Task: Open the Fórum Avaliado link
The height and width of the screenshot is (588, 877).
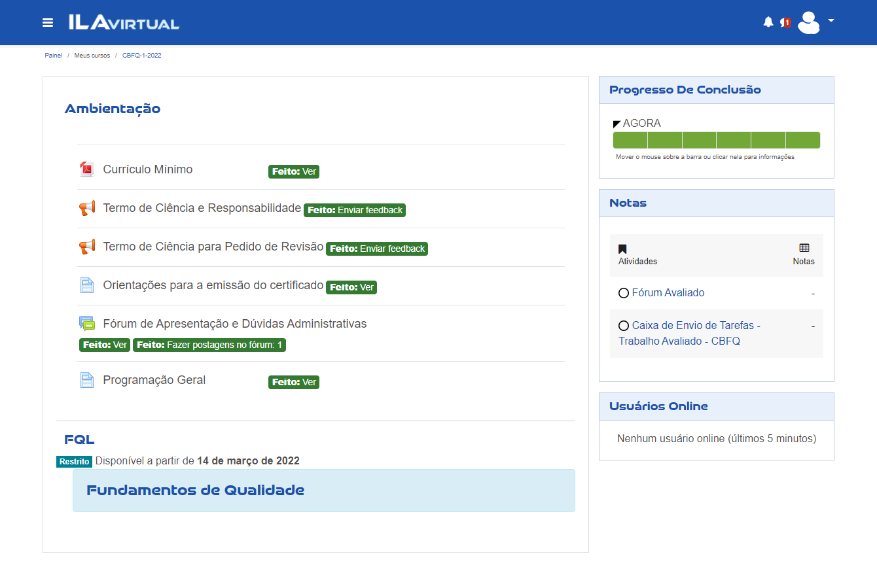Action: coord(668,293)
